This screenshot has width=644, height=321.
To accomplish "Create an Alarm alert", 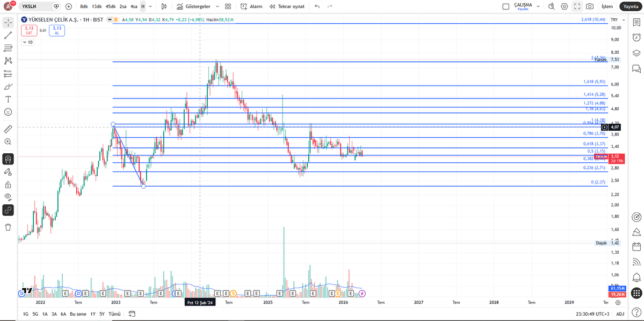I will click(x=251, y=6).
